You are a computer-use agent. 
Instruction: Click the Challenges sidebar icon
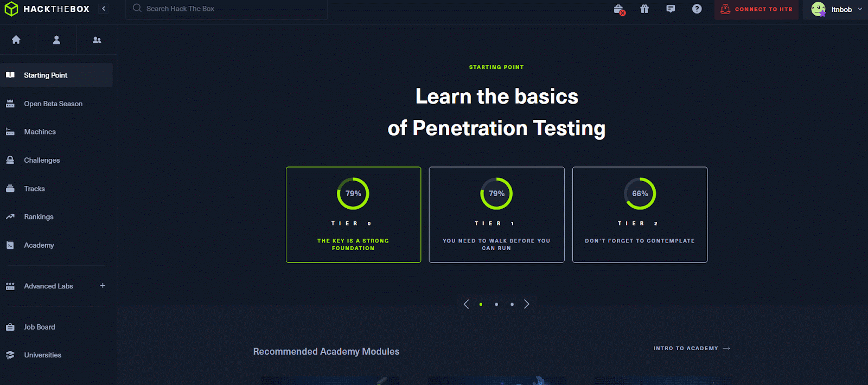(10, 160)
